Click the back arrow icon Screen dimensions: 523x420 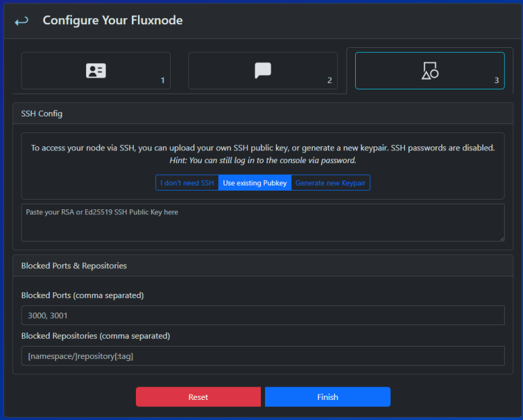coord(22,21)
